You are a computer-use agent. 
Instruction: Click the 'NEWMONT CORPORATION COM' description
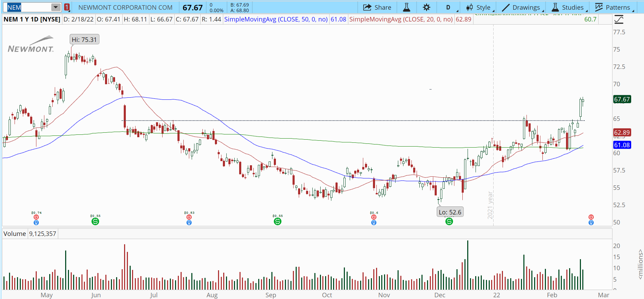click(125, 7)
